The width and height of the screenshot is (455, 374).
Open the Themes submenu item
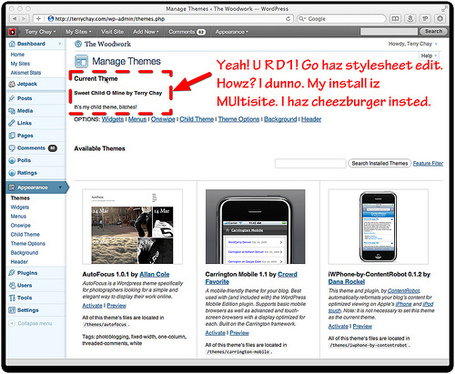pyautogui.click(x=20, y=198)
